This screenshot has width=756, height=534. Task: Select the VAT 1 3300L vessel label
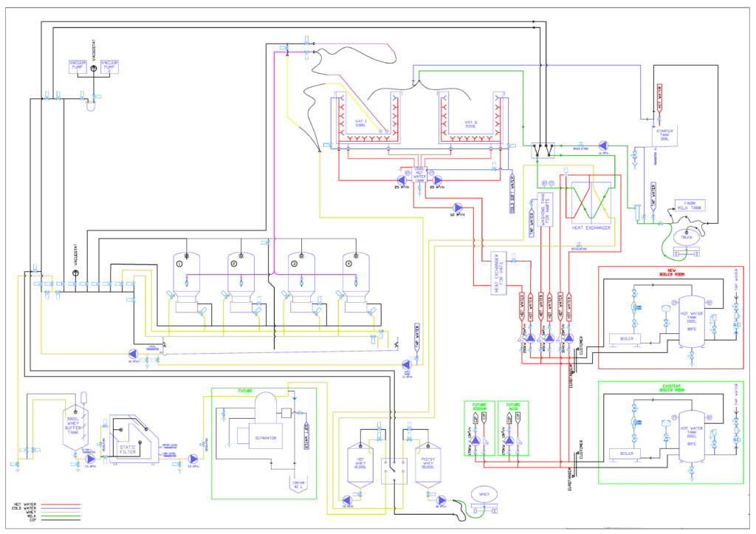pos(360,123)
